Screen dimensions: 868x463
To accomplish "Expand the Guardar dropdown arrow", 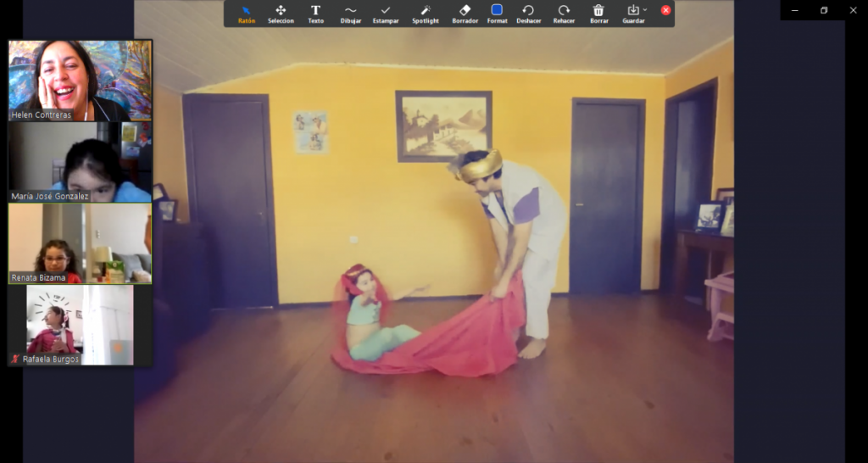I will tap(645, 10).
